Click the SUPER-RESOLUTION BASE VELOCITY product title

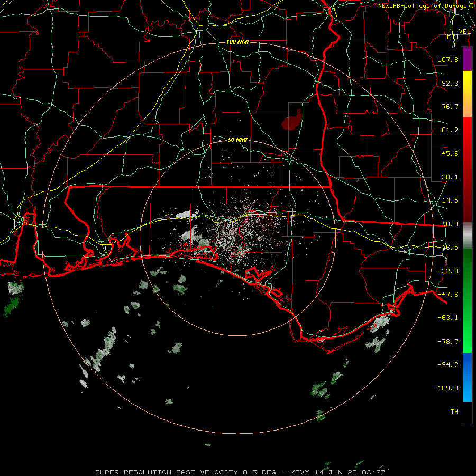click(x=167, y=472)
